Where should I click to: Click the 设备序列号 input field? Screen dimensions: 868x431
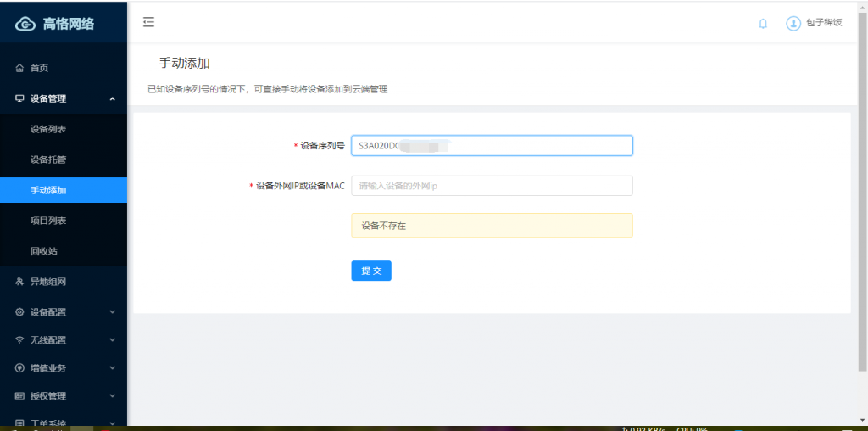492,146
